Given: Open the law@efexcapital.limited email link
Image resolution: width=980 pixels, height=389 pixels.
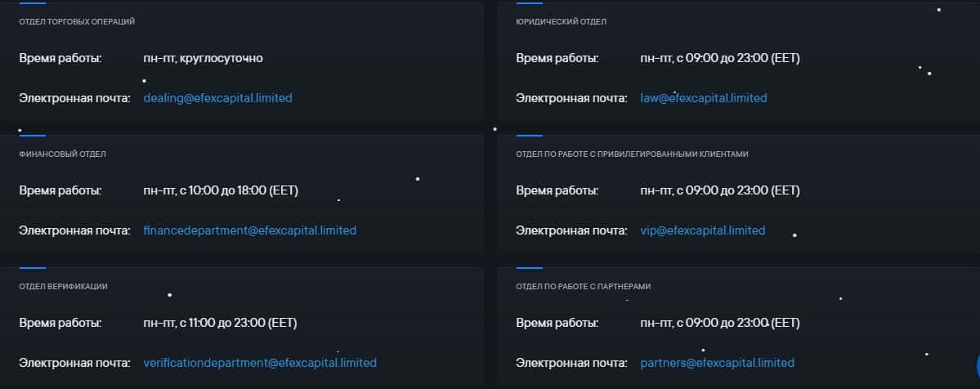Looking at the screenshot, I should pyautogui.click(x=704, y=98).
